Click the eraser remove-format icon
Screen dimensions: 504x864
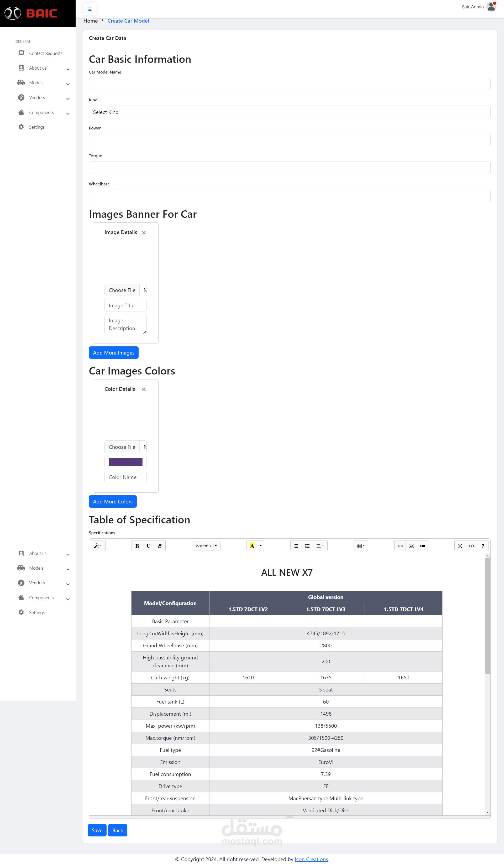point(160,546)
